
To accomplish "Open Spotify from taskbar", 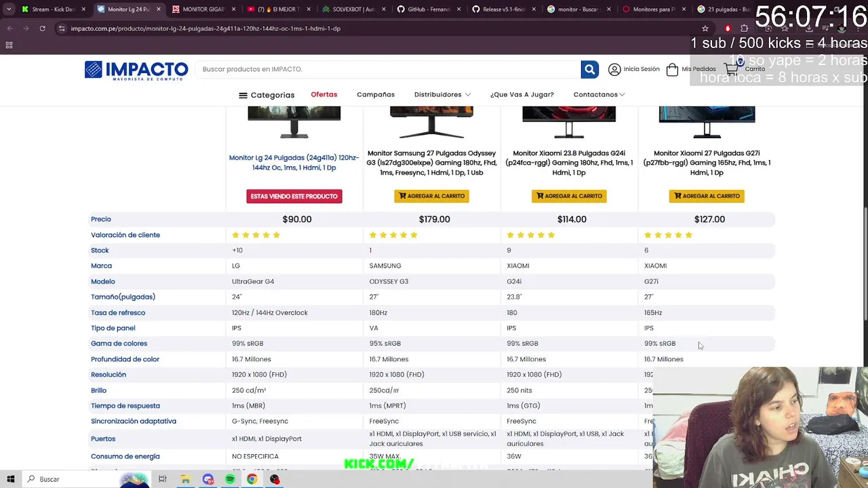I will pos(230,479).
